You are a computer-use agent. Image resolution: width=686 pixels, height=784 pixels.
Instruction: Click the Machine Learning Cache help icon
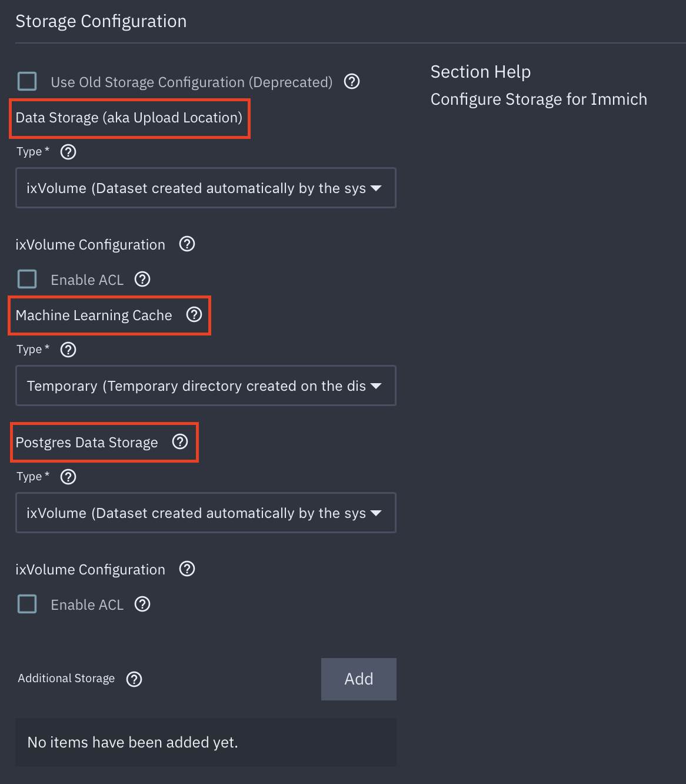click(x=194, y=315)
